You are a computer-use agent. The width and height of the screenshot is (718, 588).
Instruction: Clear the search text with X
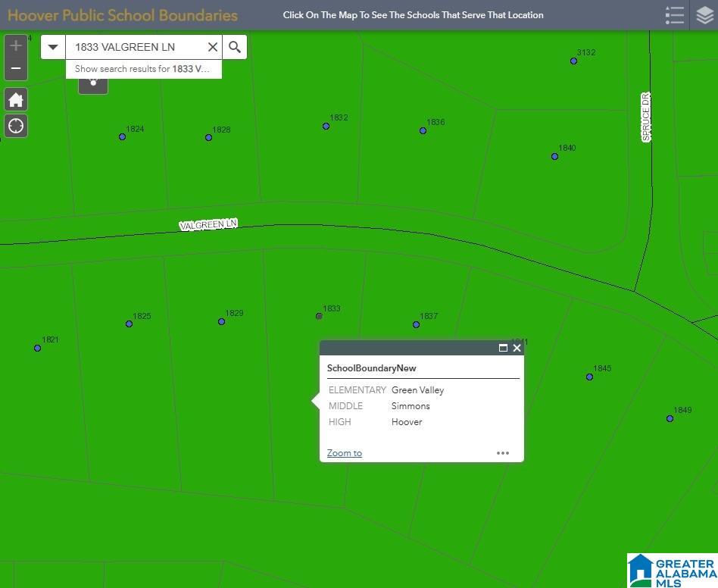pos(213,47)
